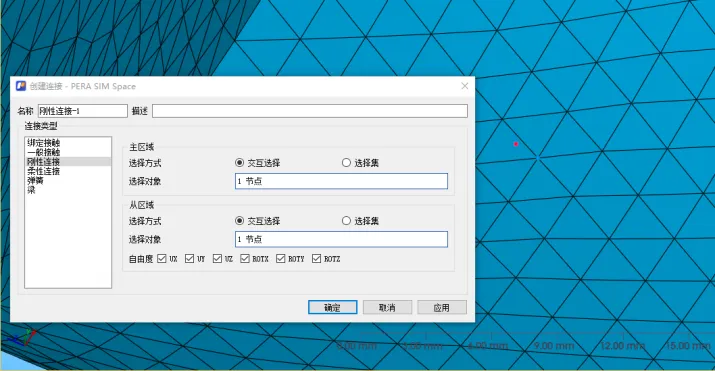This screenshot has height=371, width=715.
Task: Click the 确定 button
Action: pos(332,307)
